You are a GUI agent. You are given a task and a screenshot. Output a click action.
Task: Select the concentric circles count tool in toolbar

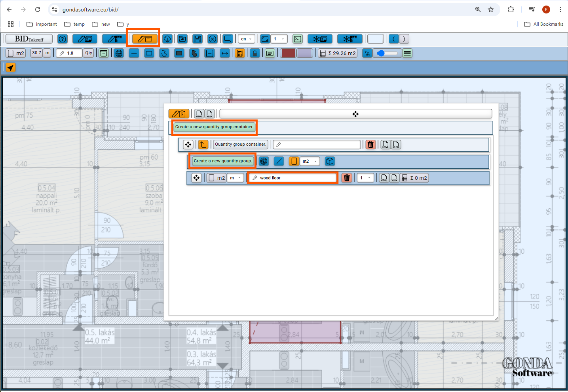[119, 53]
